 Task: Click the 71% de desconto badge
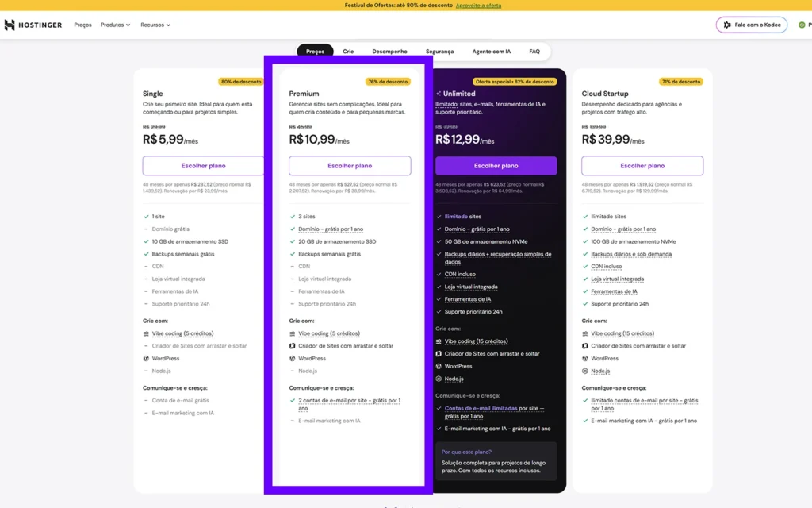pos(680,82)
